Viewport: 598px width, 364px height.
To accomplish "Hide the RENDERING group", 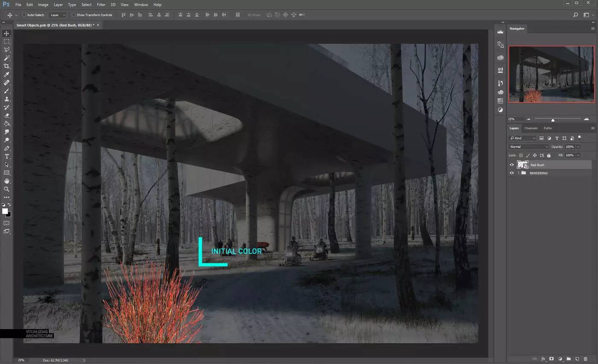I will pyautogui.click(x=512, y=173).
